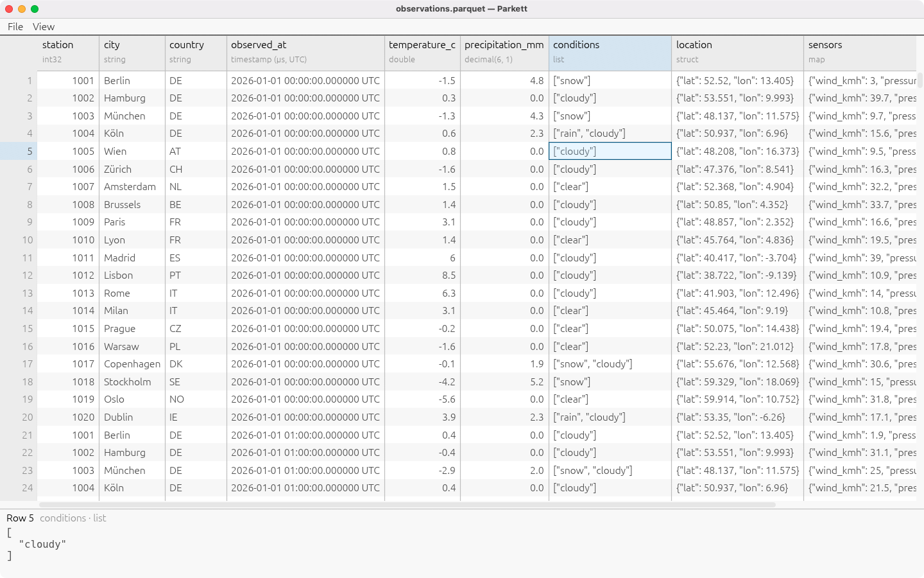Select the location column header

coord(737,53)
